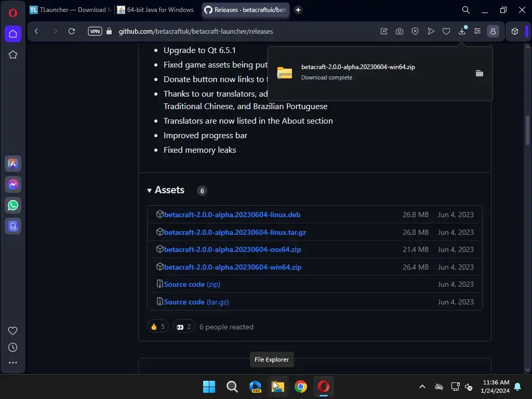The width and height of the screenshot is (532, 399).
Task: Click the muted volume tray icon
Action: pyautogui.click(x=469, y=387)
